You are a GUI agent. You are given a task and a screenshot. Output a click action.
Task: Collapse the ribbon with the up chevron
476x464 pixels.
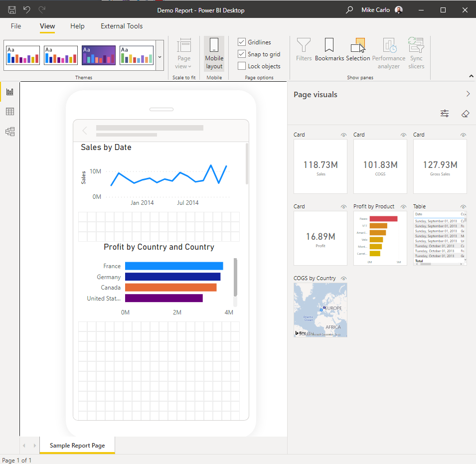pos(471,76)
